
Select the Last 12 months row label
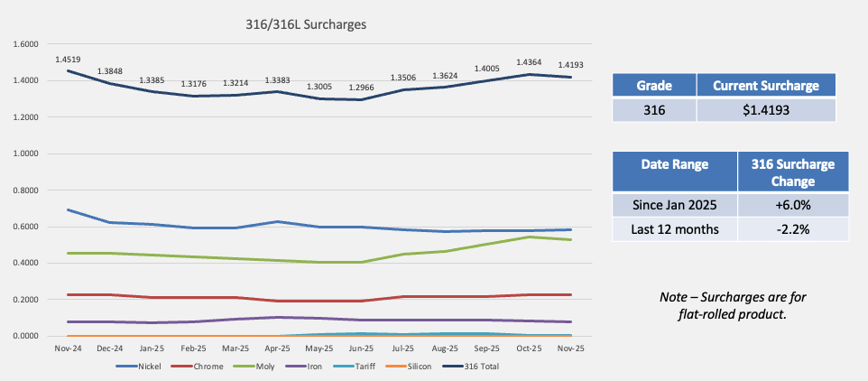(675, 229)
